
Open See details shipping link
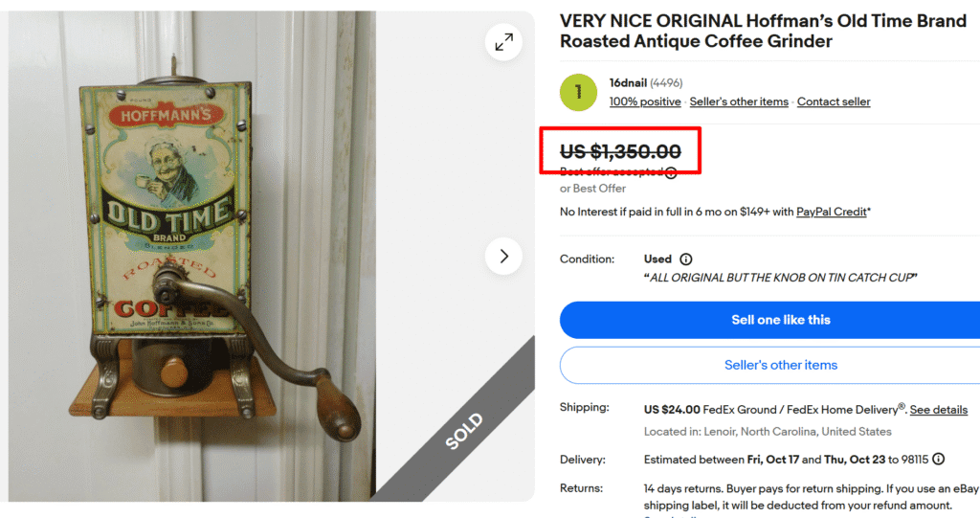pos(938,410)
